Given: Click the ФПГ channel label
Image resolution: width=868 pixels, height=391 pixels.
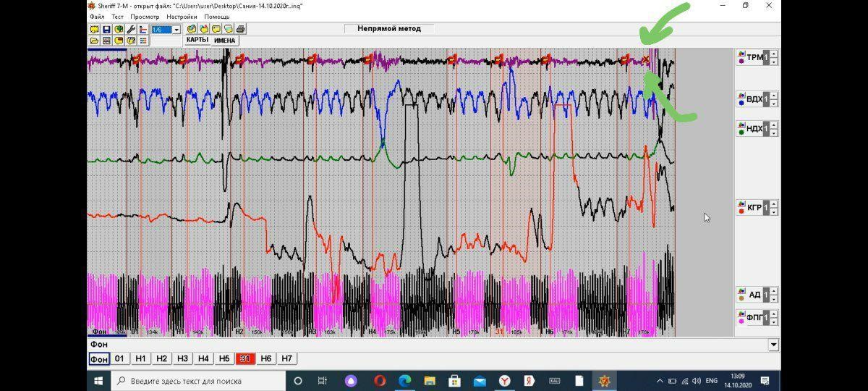Looking at the screenshot, I should [x=754, y=318].
